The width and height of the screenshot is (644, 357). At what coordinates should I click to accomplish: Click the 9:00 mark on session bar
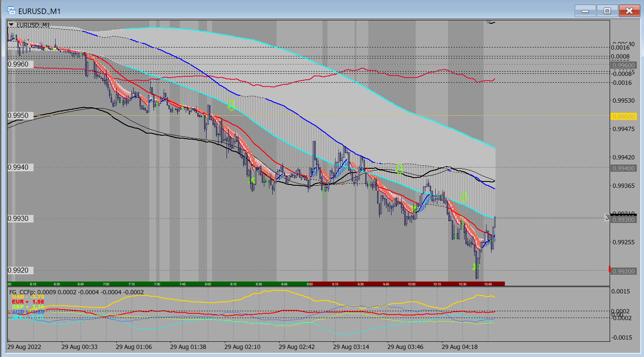310,284
